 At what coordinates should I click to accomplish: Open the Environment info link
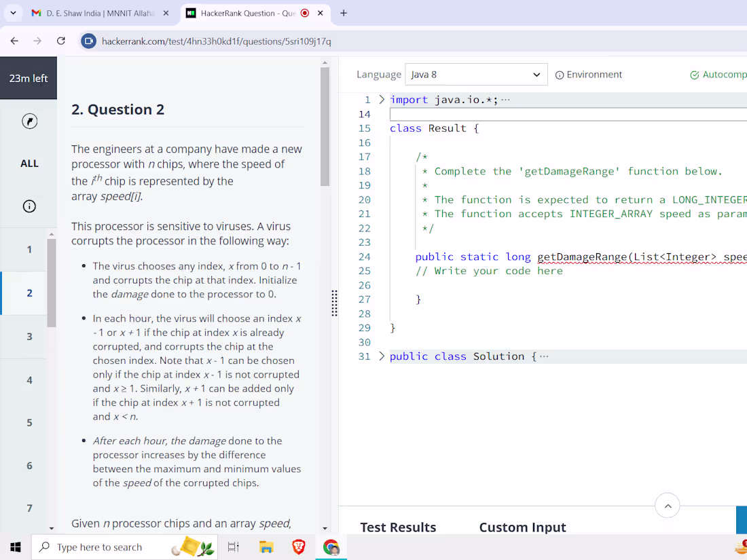pyautogui.click(x=589, y=75)
